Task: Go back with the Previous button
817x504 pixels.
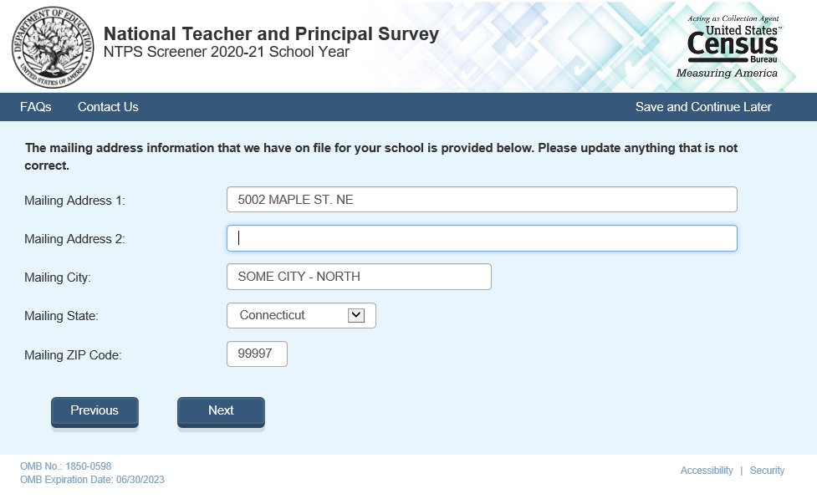Action: [94, 411]
